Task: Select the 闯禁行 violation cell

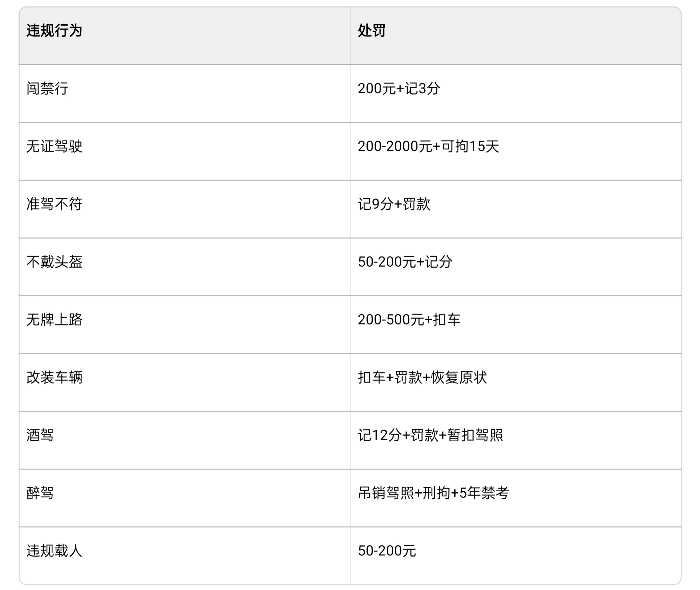Action: tap(47, 89)
